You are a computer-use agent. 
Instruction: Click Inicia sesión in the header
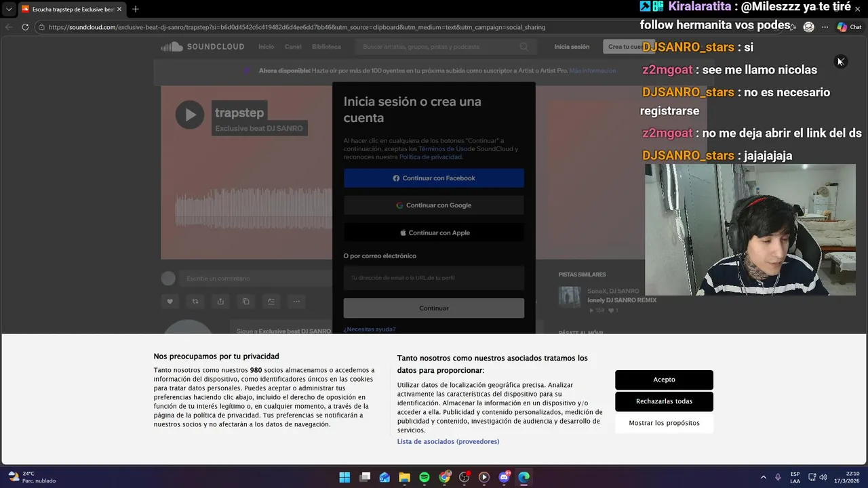click(572, 47)
